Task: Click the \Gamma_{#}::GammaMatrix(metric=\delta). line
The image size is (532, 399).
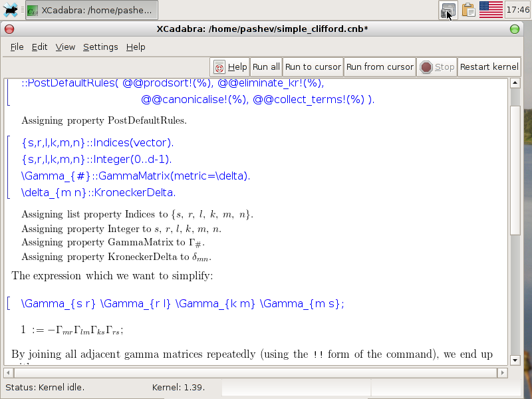Action: [x=136, y=176]
